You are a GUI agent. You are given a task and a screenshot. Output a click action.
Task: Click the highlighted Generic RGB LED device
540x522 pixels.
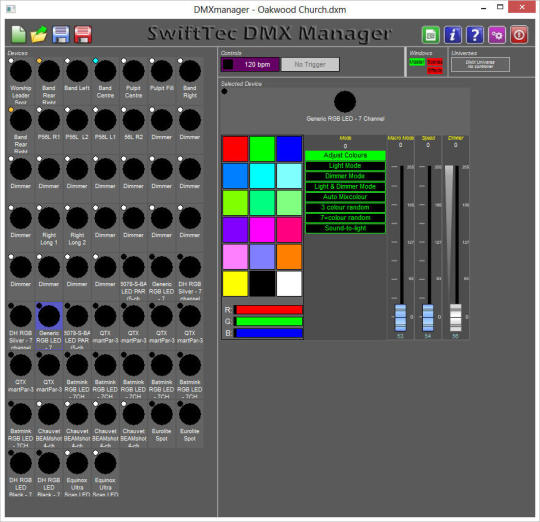49,326
